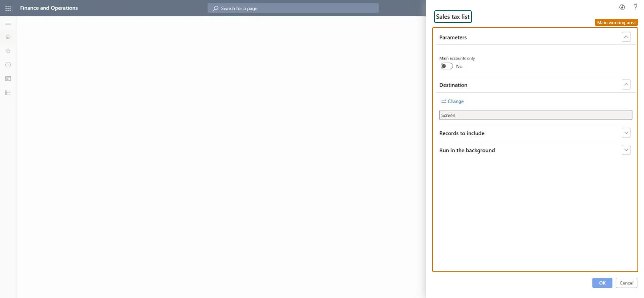Open Workspaces icon in the sidebar
Screen dimensions: 644x298
pyautogui.click(x=8, y=79)
